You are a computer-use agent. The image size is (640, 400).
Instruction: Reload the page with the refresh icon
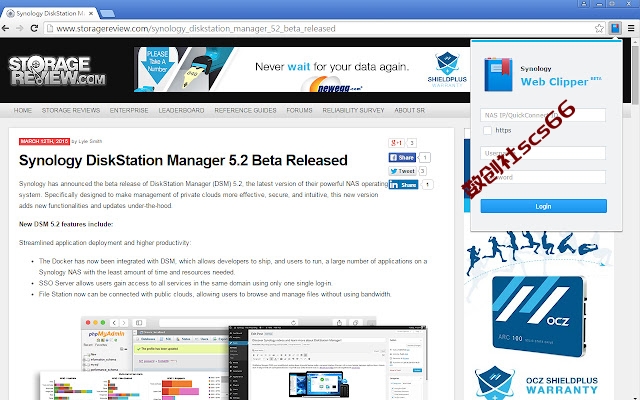click(34, 28)
